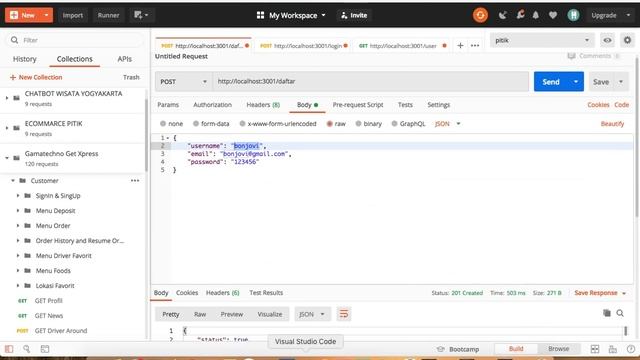640x360 pixels.
Task: Click the response pane vertical scrollbar
Action: click(x=625, y=331)
